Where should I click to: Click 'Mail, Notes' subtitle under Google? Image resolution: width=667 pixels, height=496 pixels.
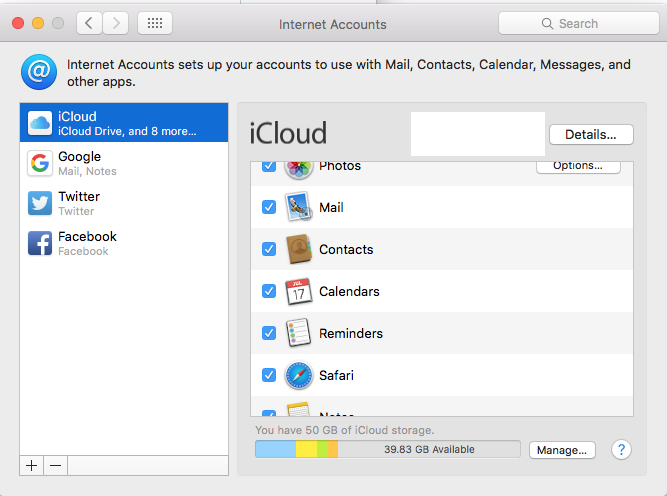point(87,171)
